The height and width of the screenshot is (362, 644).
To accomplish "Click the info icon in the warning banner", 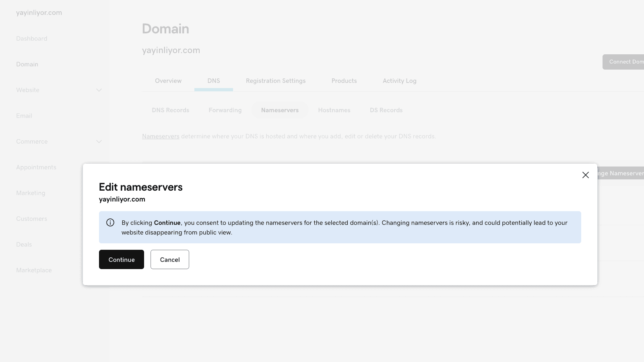I will click(110, 222).
